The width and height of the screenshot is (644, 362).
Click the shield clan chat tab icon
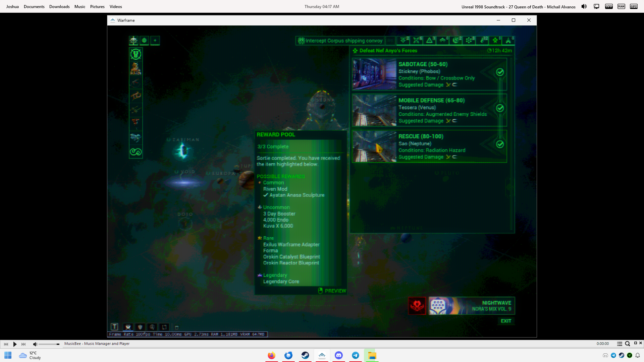[140, 327]
